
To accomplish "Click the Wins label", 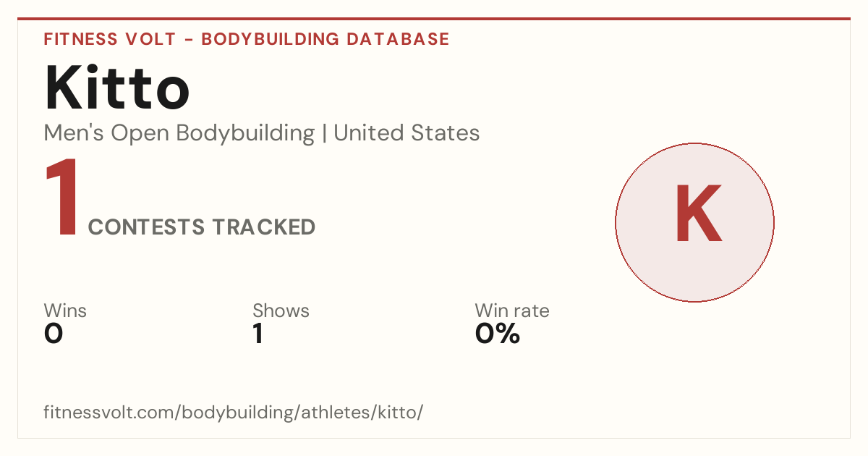I will (65, 311).
